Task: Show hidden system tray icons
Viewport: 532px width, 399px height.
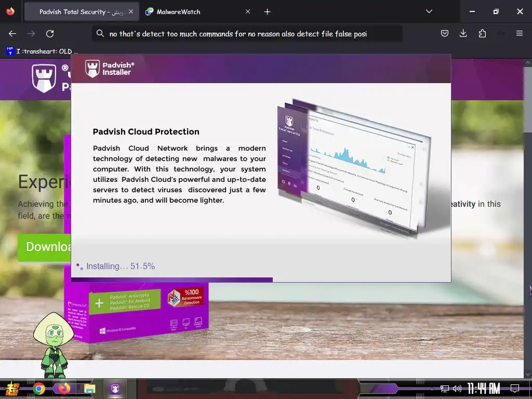Action: point(432,389)
